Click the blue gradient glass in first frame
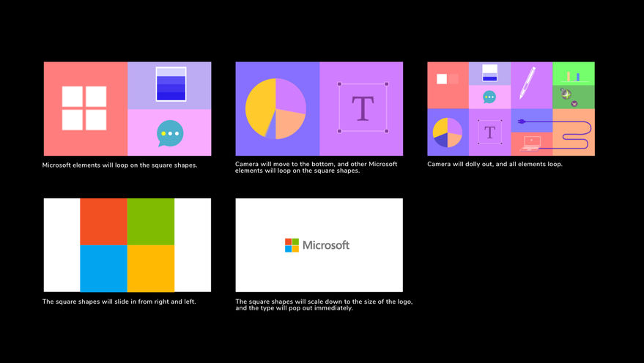The image size is (644, 363). (x=171, y=83)
